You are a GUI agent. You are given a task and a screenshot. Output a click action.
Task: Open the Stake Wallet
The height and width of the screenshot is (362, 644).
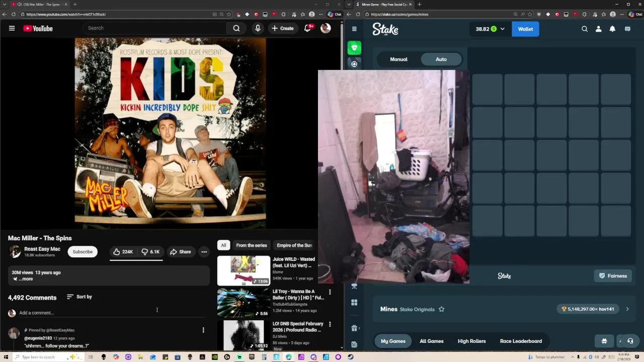pos(525,29)
